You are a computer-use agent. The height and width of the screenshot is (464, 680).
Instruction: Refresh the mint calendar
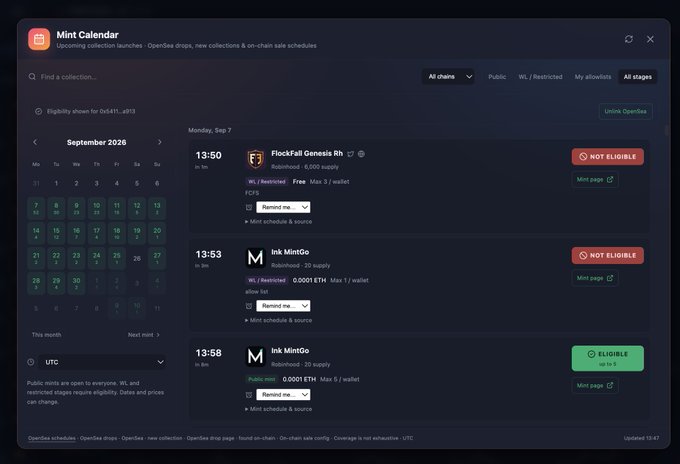click(x=629, y=39)
